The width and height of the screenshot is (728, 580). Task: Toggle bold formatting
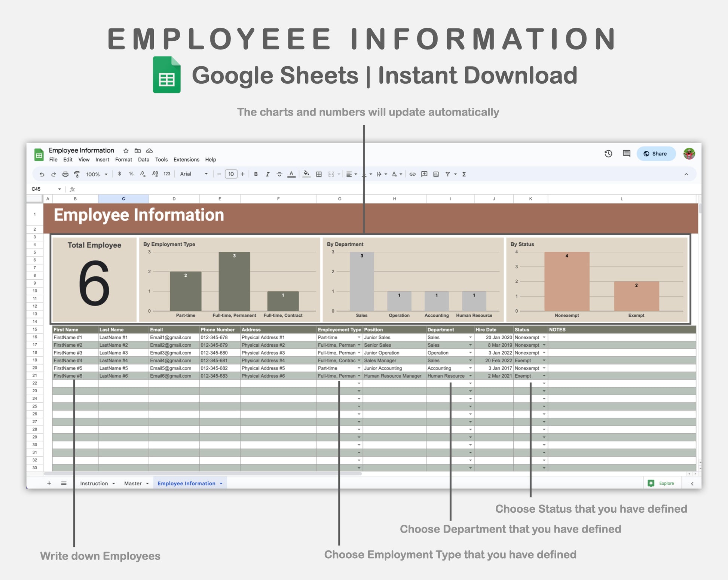tap(256, 174)
